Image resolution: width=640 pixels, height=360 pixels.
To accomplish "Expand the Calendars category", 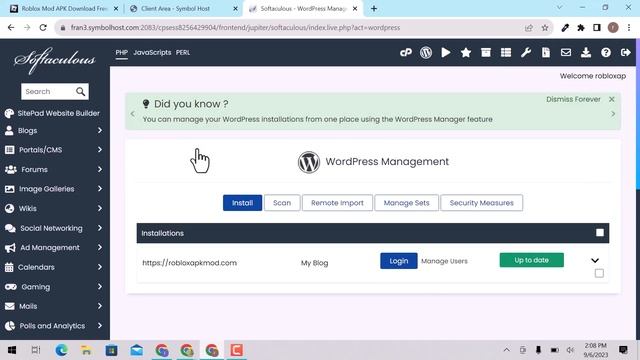I will click(53, 267).
